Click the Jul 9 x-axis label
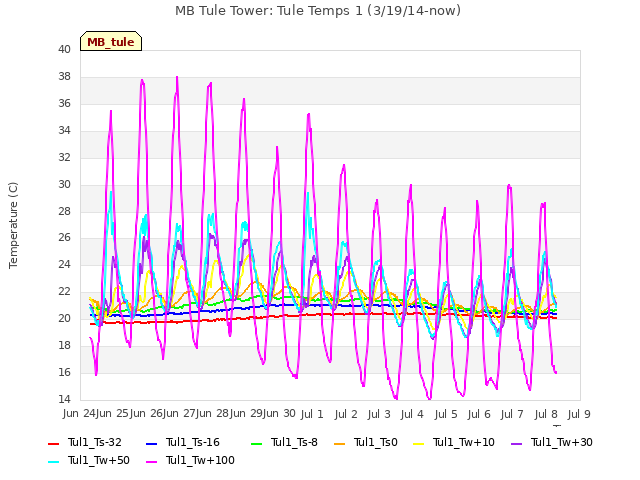The width and height of the screenshot is (640, 480). [579, 414]
